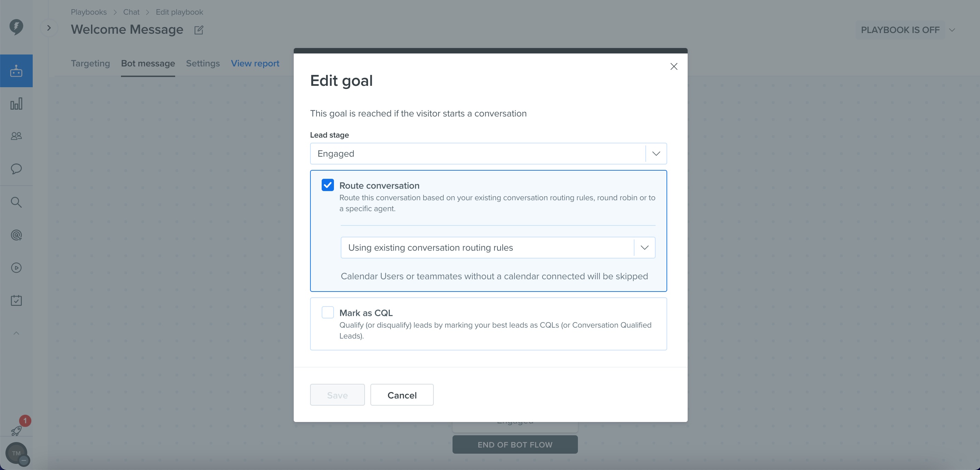Open the contacts people icon
Screen dimensions: 980x470
[x=16, y=136]
